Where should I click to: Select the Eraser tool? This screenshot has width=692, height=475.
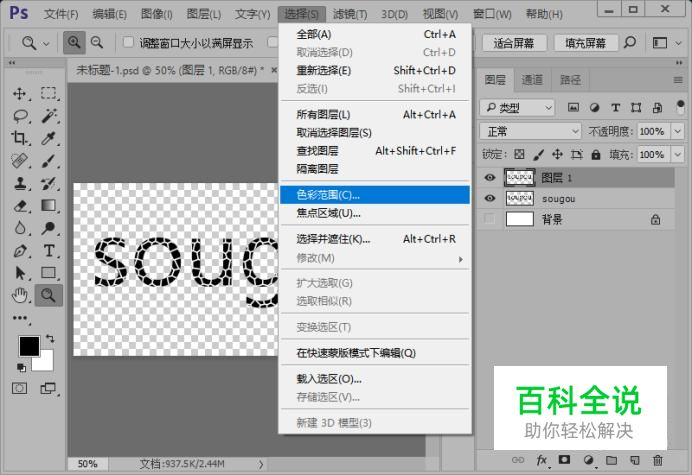(x=19, y=206)
